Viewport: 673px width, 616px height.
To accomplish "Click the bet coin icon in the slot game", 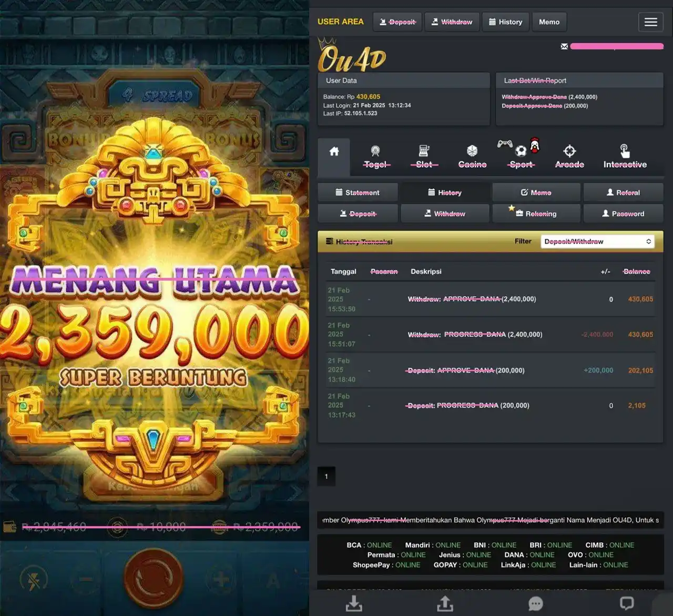I will pos(118,527).
